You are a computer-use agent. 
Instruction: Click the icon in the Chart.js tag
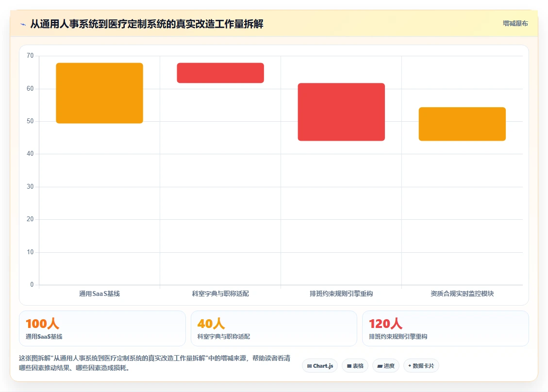pyautogui.click(x=309, y=366)
